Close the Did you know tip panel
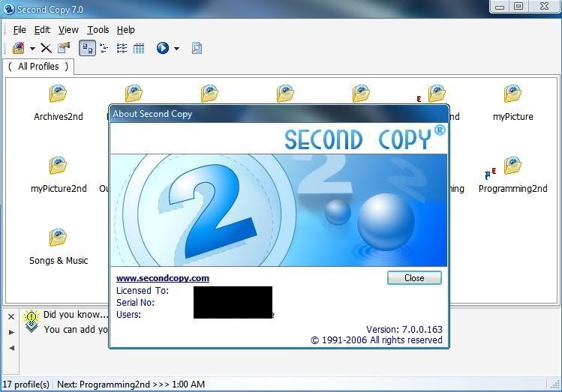This screenshot has height=392, width=562. (11, 317)
